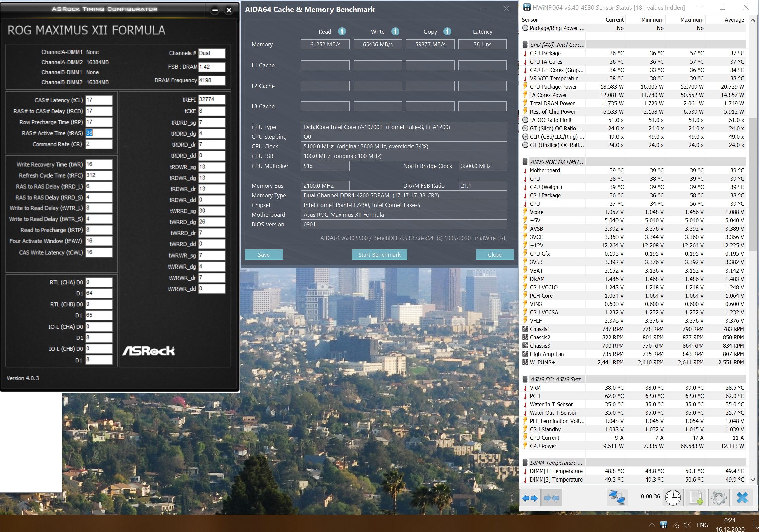Viewport: 759px width, 532px height.
Task: Click the tREFI value field
Action: pos(211,99)
